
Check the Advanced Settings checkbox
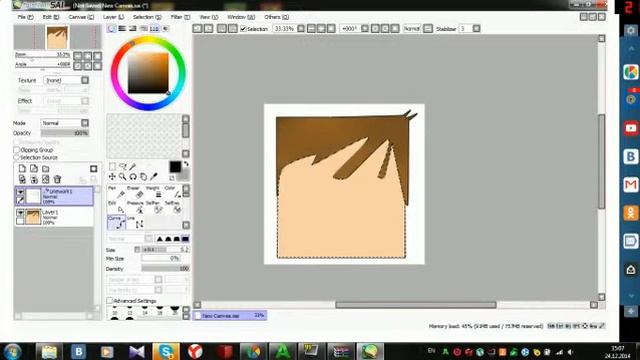coord(109,301)
